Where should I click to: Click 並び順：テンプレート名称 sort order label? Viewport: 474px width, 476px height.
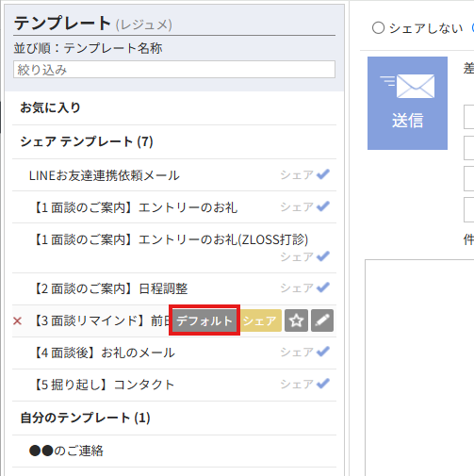(88, 48)
